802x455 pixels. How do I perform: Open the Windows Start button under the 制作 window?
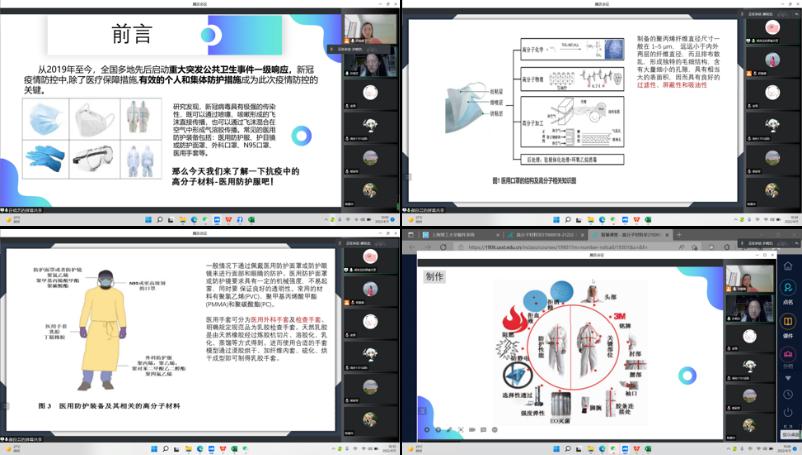pyautogui.click(x=556, y=449)
